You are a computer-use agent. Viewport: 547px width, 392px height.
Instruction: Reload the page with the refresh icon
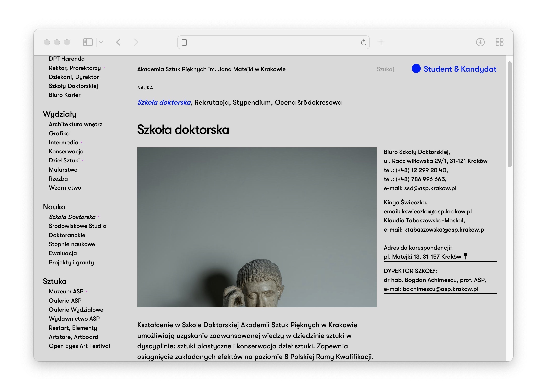pos(363,42)
